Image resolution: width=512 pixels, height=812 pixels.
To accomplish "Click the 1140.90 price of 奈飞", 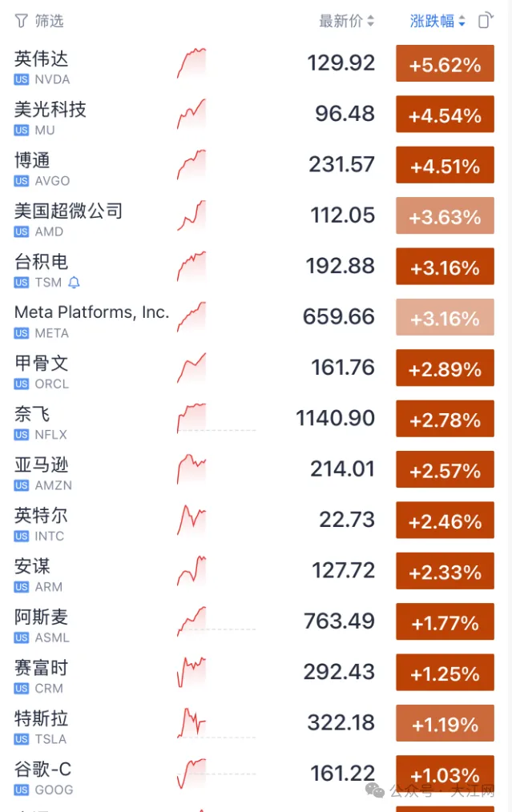I will point(335,418).
